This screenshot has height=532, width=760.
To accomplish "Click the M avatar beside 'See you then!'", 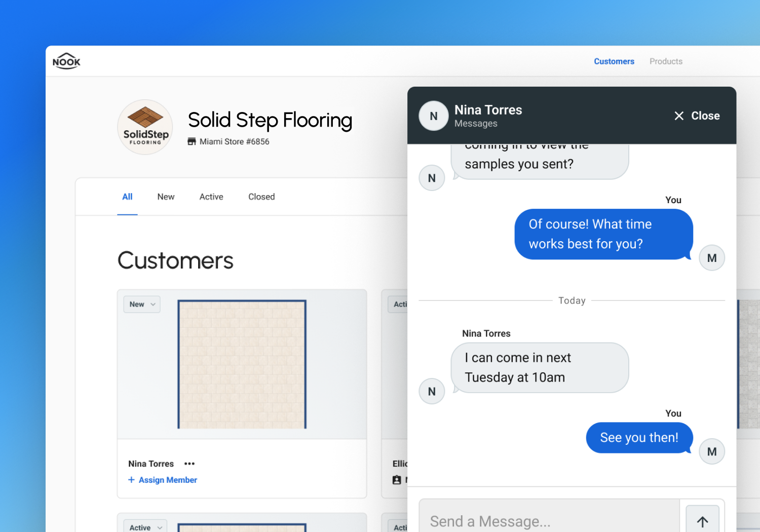I will 712,451.
